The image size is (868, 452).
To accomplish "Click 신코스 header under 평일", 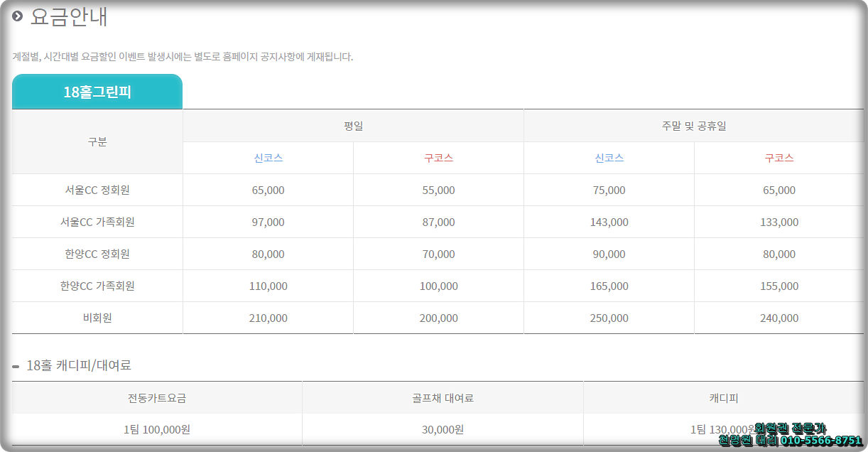I will click(x=268, y=158).
